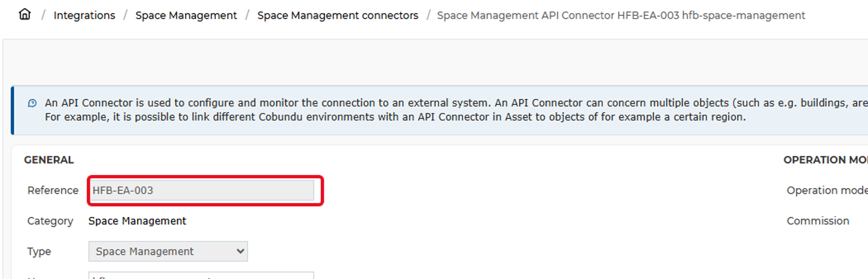Focus the Reference field containing HFB-EA-003
Viewport: 868px width, 279px height.
coord(201,190)
